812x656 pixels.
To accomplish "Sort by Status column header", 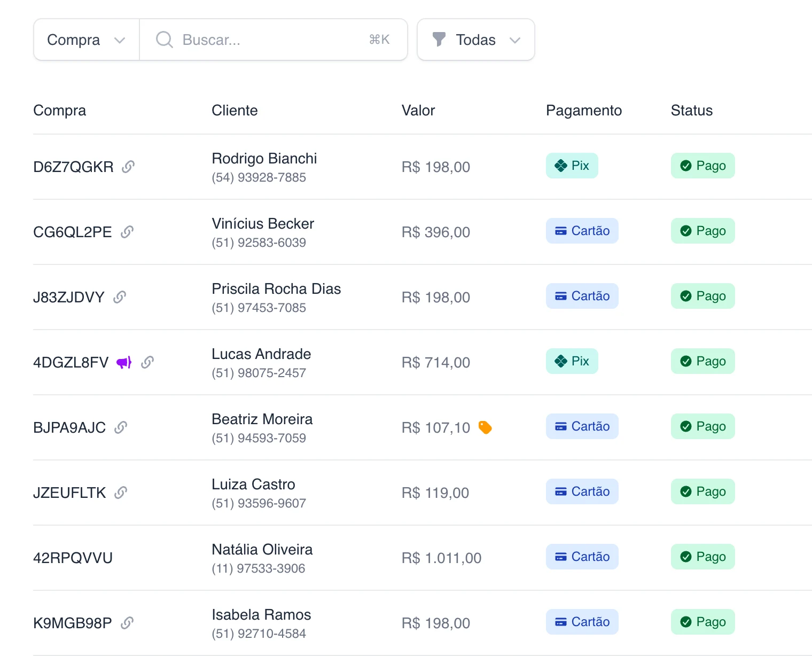I will [x=692, y=111].
